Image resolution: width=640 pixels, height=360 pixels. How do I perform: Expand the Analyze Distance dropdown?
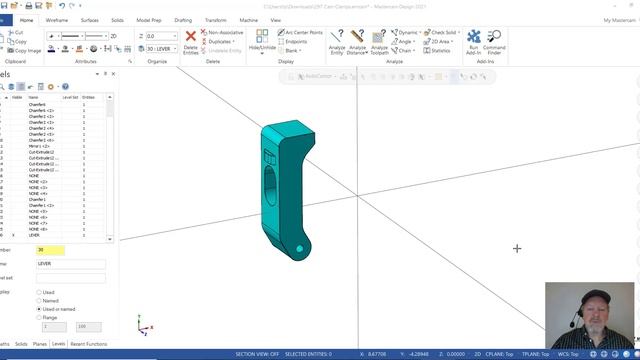point(367,52)
